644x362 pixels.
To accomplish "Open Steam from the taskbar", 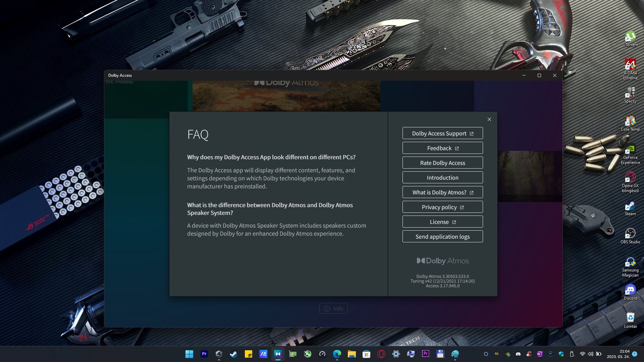I will pos(233,354).
